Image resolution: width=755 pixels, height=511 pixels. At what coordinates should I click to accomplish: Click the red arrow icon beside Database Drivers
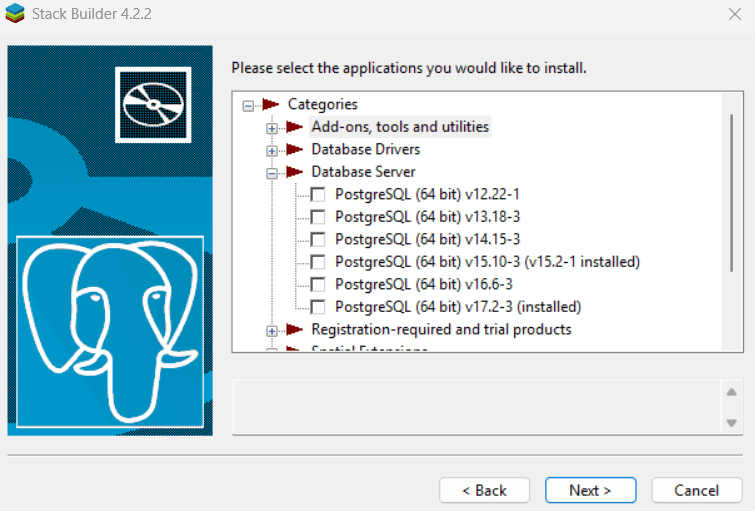(x=294, y=149)
